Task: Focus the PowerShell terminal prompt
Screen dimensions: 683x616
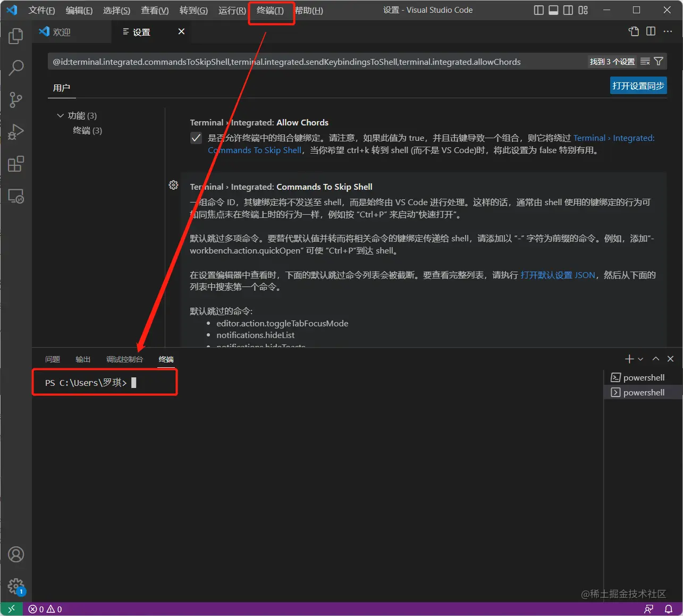Action: tap(90, 383)
